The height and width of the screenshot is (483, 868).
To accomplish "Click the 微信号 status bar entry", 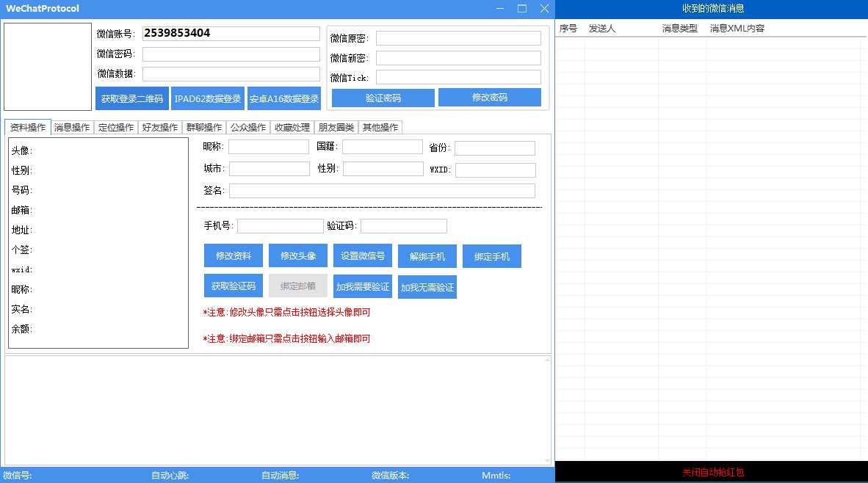I will [17, 475].
